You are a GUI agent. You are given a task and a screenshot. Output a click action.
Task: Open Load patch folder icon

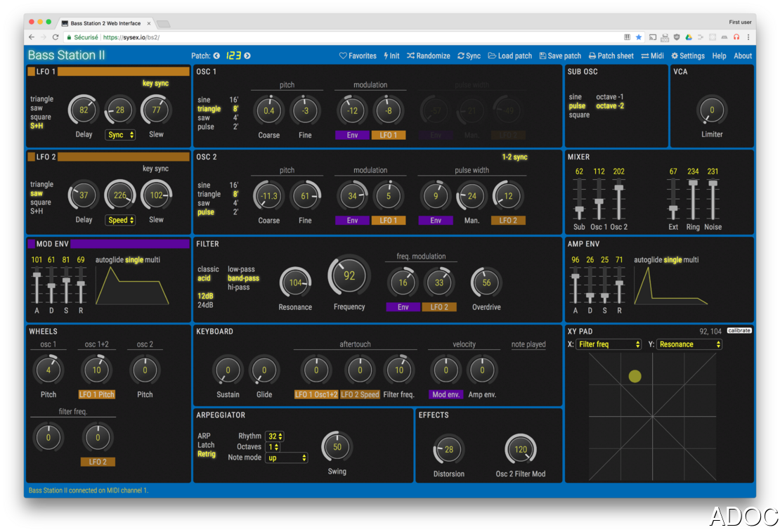(510, 56)
